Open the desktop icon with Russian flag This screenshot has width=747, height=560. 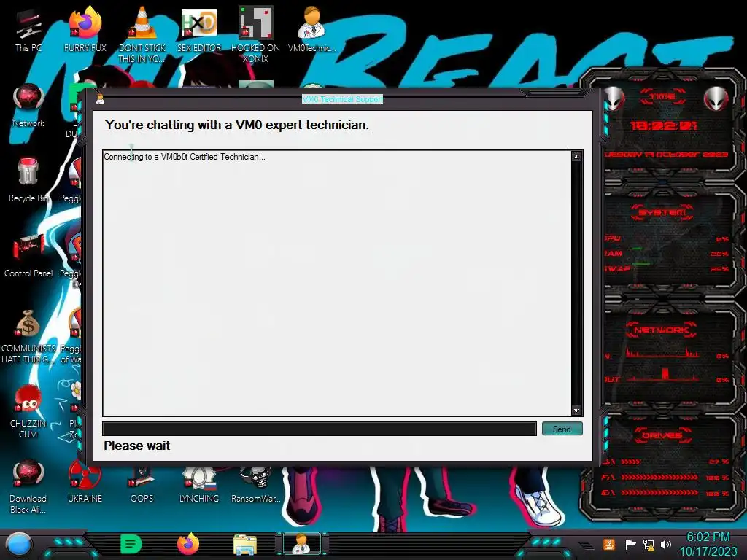(199, 485)
